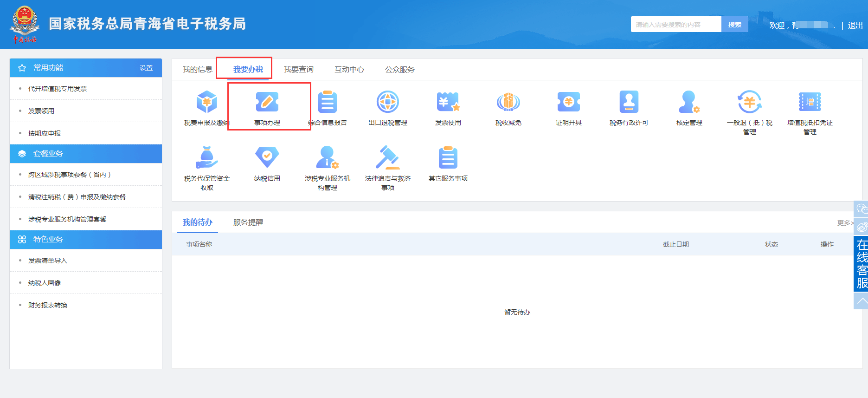
Task: Open 纳税信用 diamond icon
Action: pyautogui.click(x=267, y=158)
